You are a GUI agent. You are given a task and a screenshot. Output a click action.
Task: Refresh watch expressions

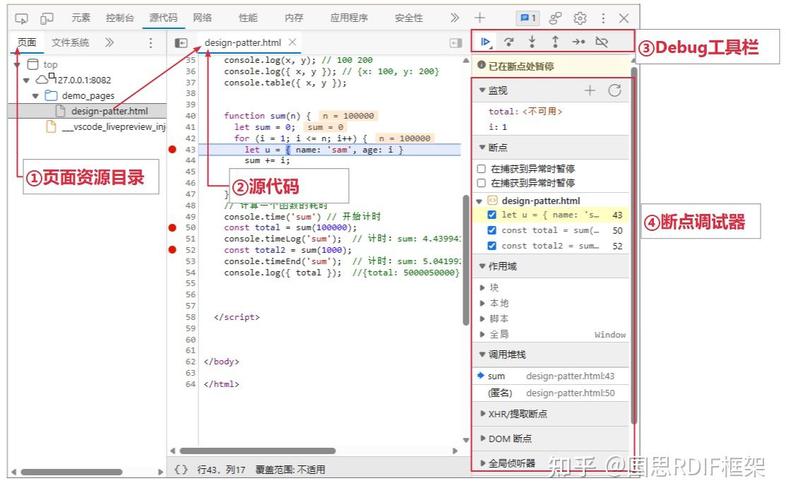[615, 90]
